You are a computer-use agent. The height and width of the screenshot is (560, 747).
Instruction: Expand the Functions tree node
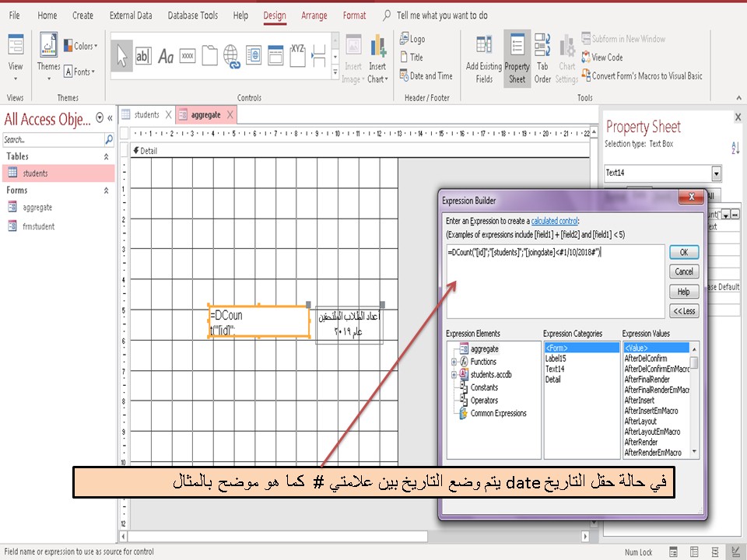(x=454, y=362)
